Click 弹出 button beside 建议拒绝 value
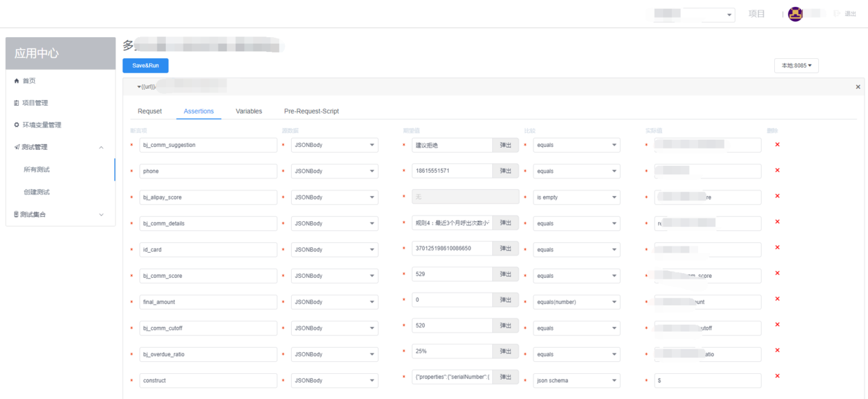The width and height of the screenshot is (868, 399). click(x=505, y=145)
